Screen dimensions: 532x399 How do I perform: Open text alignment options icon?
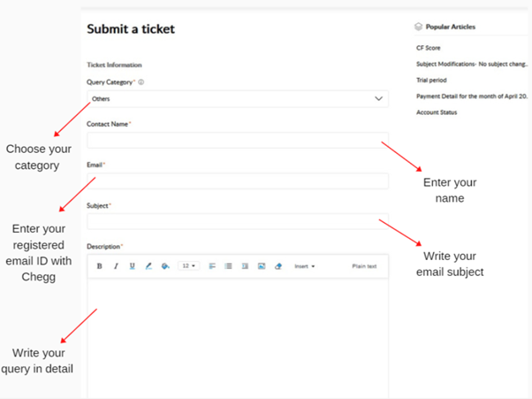[212, 266]
